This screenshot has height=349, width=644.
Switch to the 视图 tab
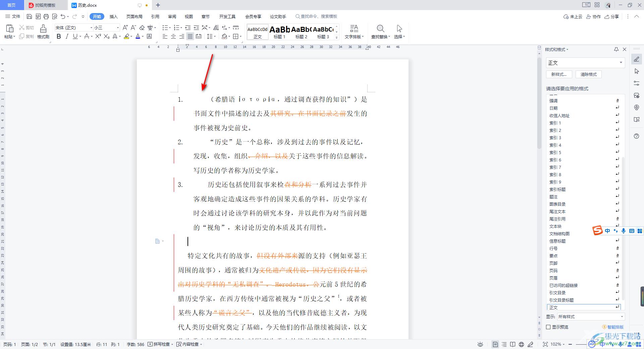pos(189,16)
